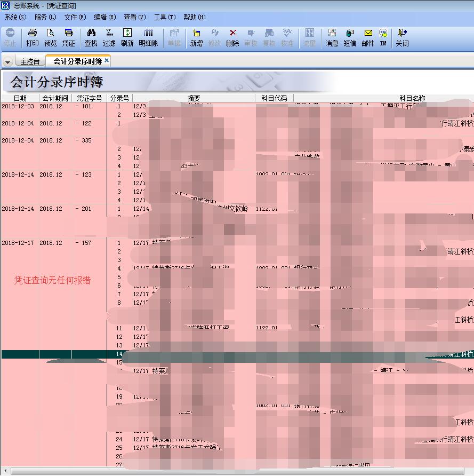
Task: Click the 短信 (SMS) toolbar icon
Action: 350,38
